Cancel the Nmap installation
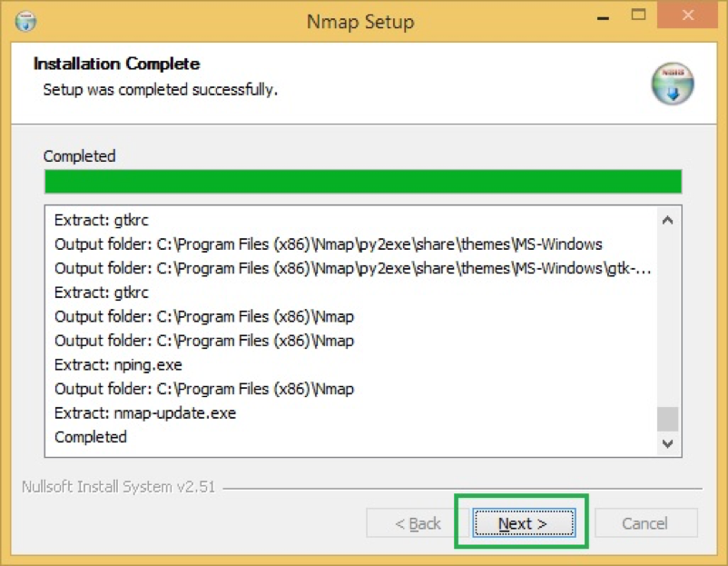This screenshot has height=566, width=728. (x=644, y=523)
